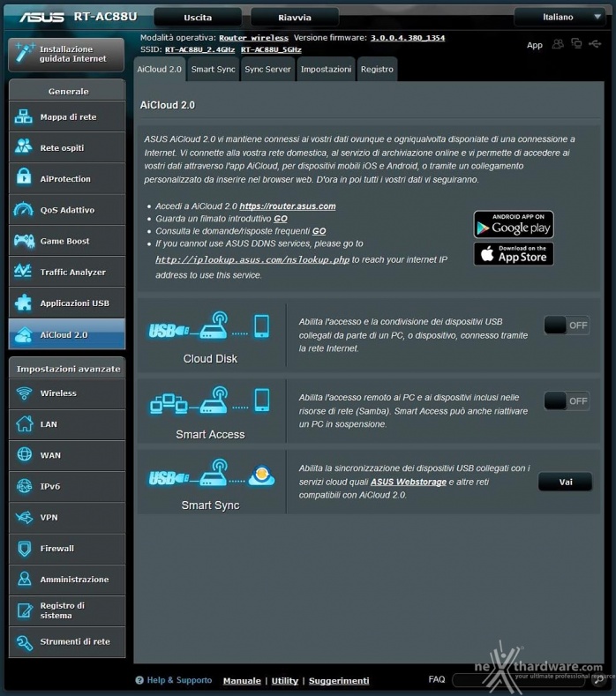This screenshot has width=616, height=696.
Task: Click the Traffic Analyzer chart icon
Action: click(x=23, y=271)
